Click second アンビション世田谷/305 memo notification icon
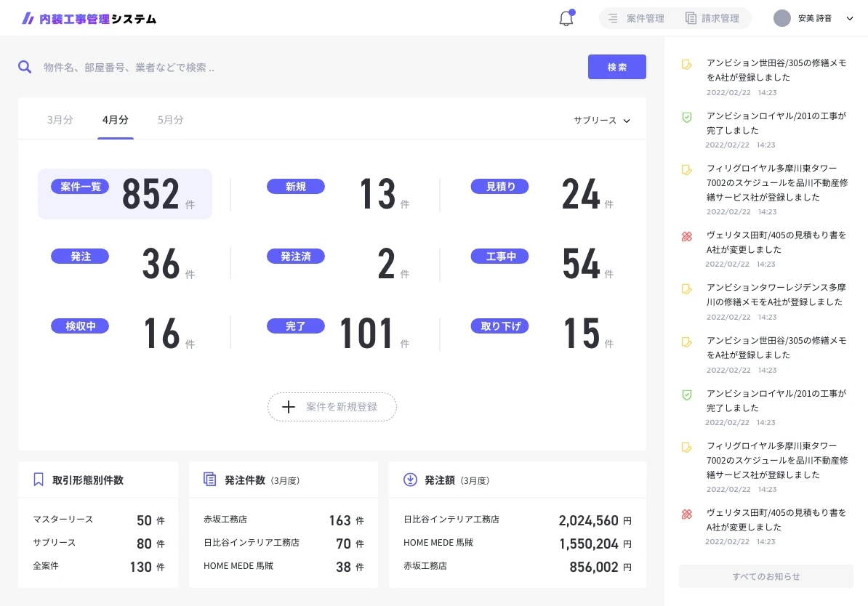This screenshot has height=606, width=868. [x=686, y=342]
